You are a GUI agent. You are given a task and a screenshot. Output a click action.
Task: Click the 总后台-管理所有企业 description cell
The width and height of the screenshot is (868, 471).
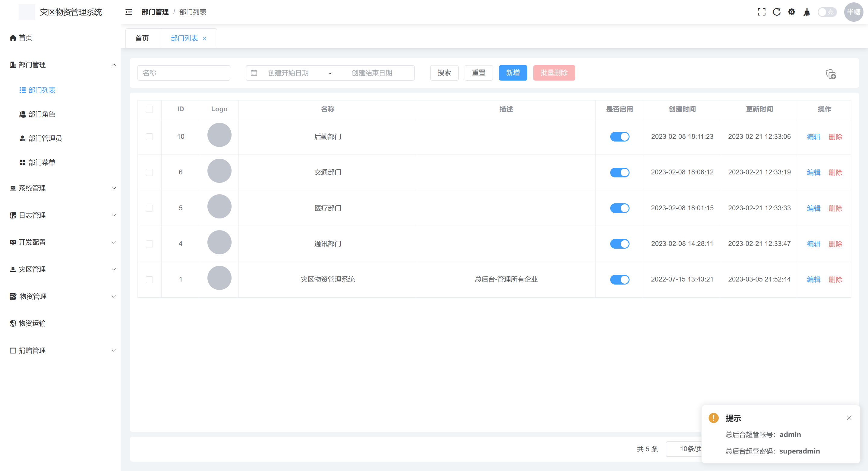pyautogui.click(x=506, y=279)
